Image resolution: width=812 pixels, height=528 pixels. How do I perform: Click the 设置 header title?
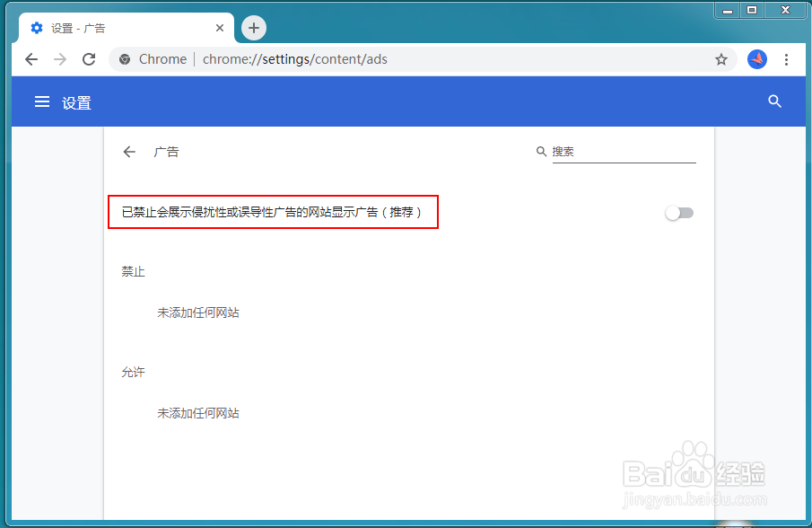(x=76, y=103)
